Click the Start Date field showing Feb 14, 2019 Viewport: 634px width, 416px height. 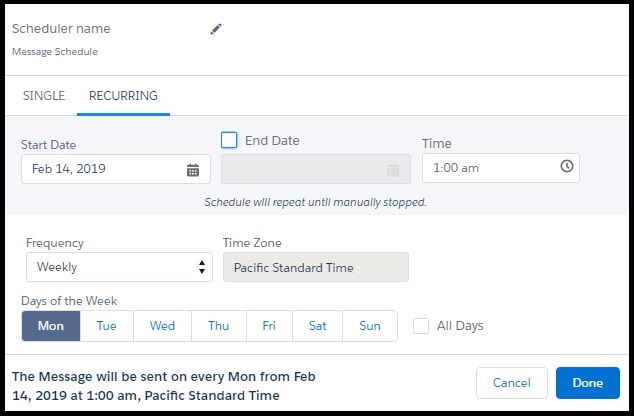[x=116, y=169]
